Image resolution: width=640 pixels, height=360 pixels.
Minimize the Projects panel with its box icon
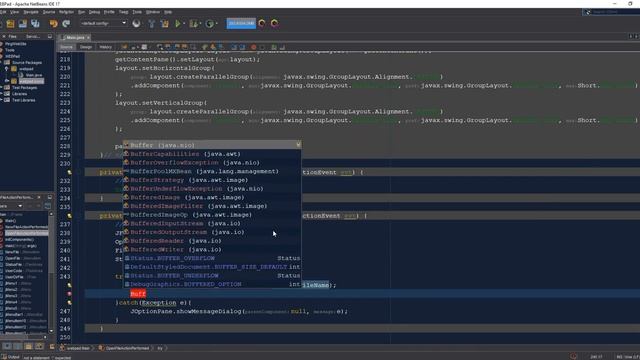tap(50, 36)
